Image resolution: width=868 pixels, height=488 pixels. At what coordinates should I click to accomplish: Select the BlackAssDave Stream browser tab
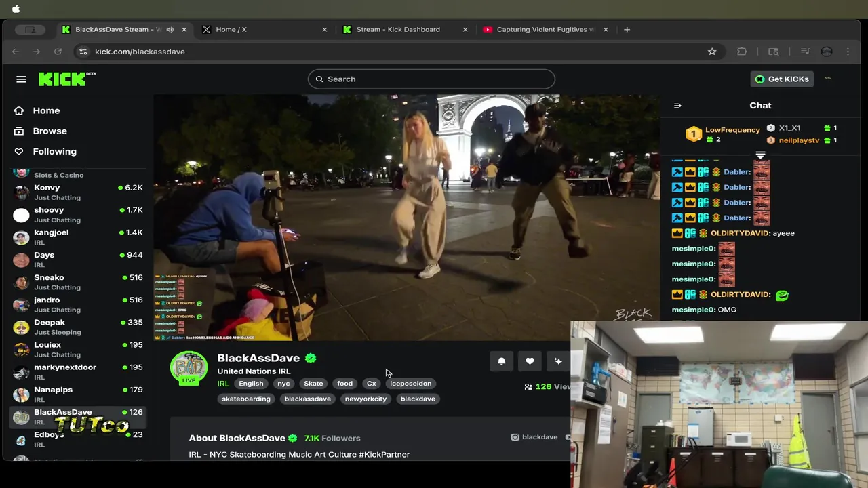pos(125,29)
